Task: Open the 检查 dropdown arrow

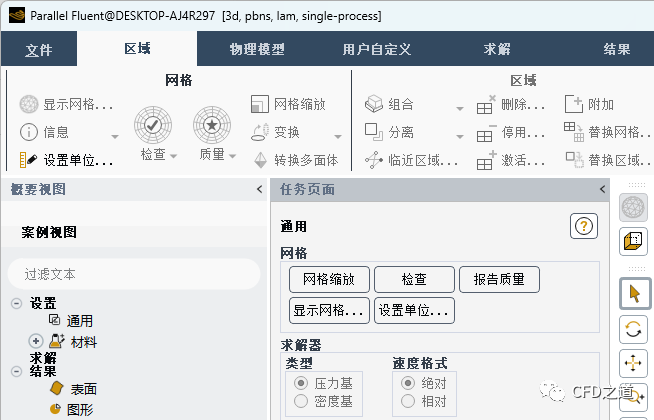Action: tap(174, 156)
